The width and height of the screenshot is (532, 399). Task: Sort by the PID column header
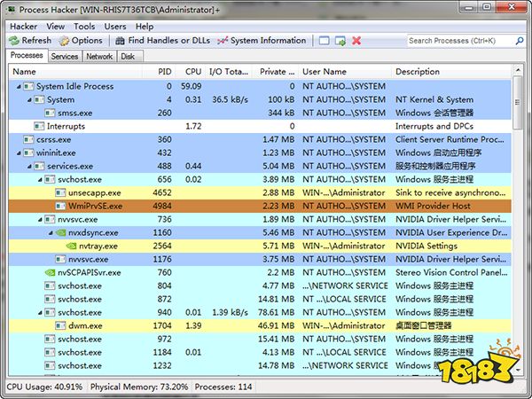tap(163, 71)
